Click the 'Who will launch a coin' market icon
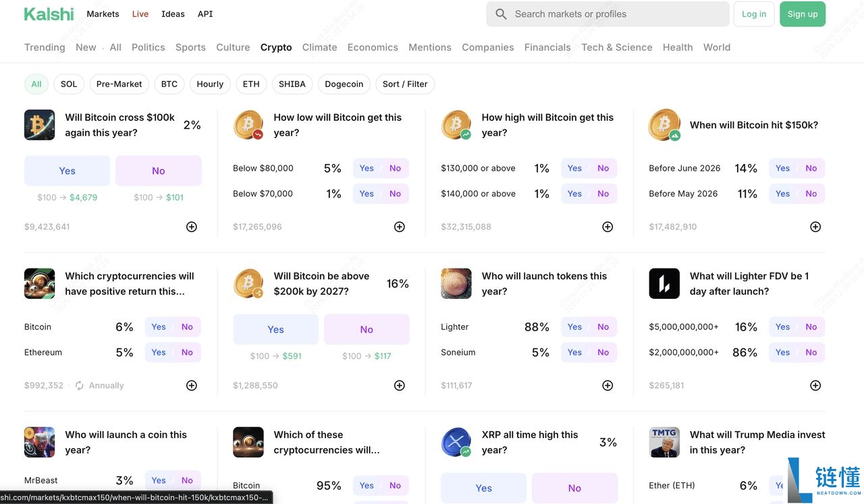Viewport: 864px width, 504px height. coord(39,442)
